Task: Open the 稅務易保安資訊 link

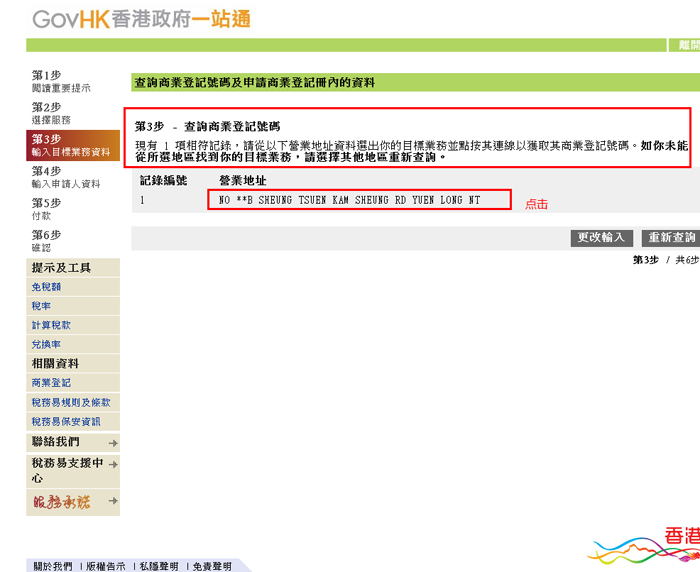Action: (65, 421)
